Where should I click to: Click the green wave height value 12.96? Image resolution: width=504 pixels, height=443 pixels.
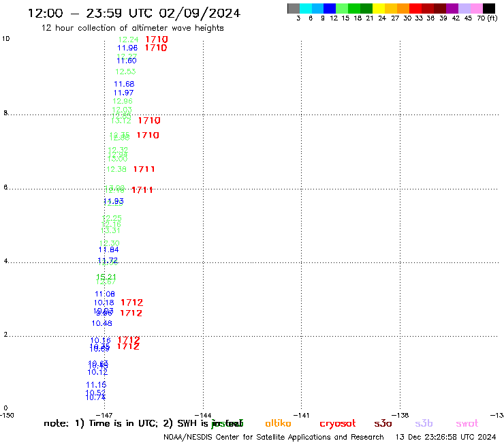(x=123, y=101)
